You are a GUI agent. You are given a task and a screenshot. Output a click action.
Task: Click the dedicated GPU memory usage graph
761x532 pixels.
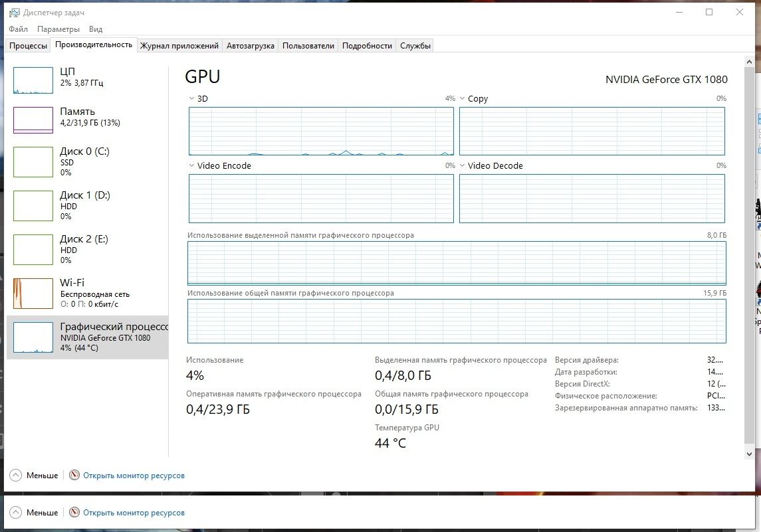[457, 263]
